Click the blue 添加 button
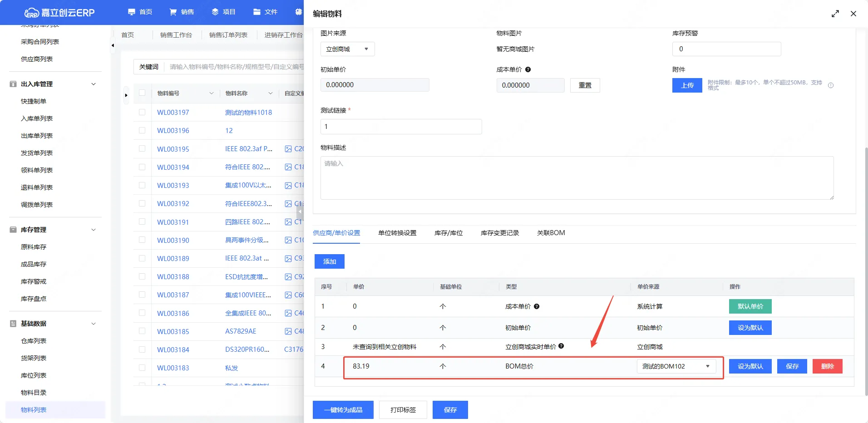Screen dimensions: 868x423 click(x=329, y=261)
